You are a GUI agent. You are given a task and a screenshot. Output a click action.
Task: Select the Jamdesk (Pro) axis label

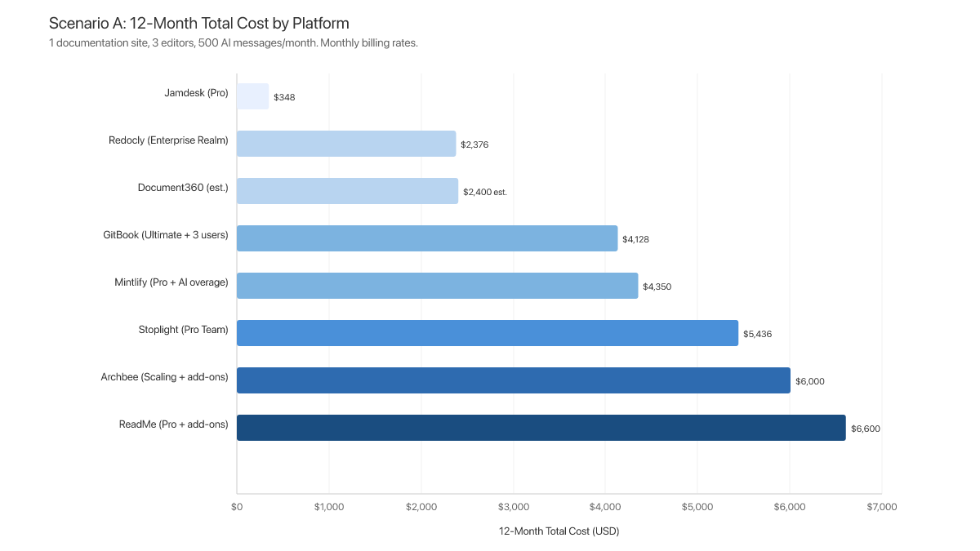tap(196, 92)
